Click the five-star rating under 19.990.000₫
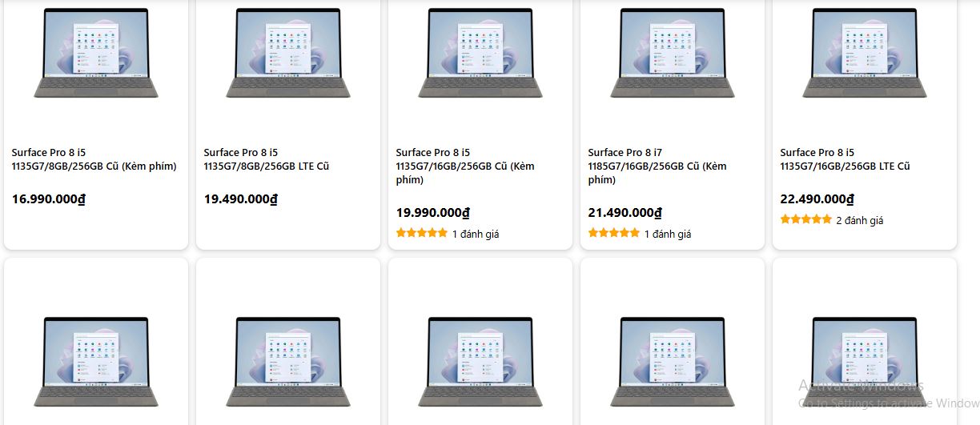 (x=421, y=234)
